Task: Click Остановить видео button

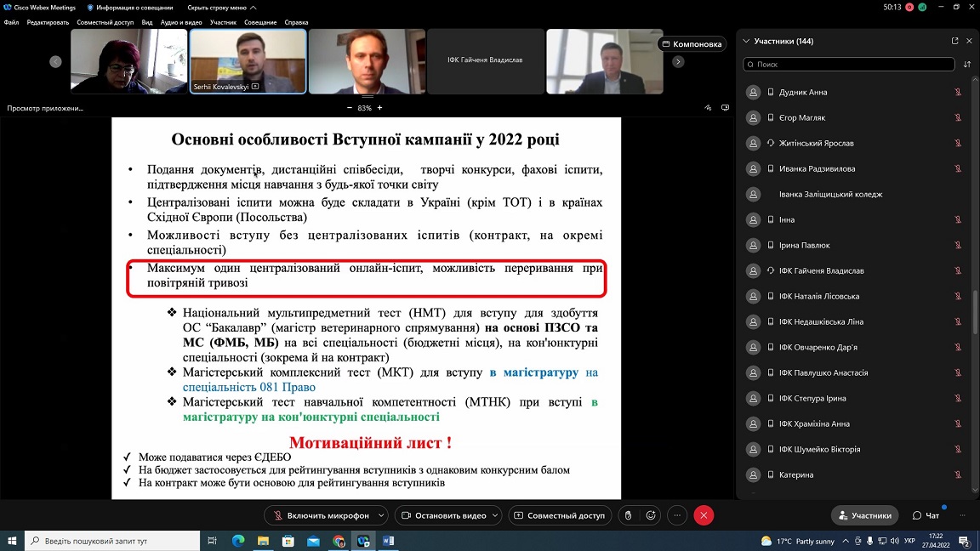Action: pos(444,515)
